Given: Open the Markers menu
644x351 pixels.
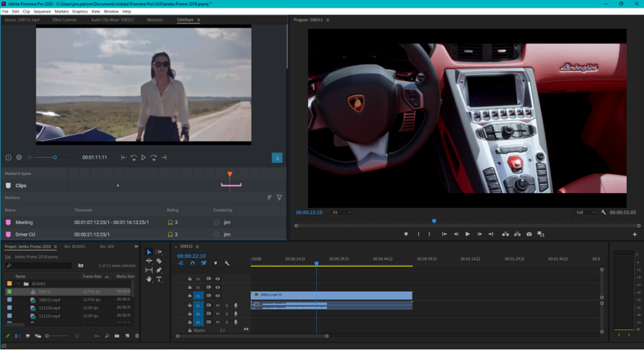Looking at the screenshot, I should click(62, 11).
